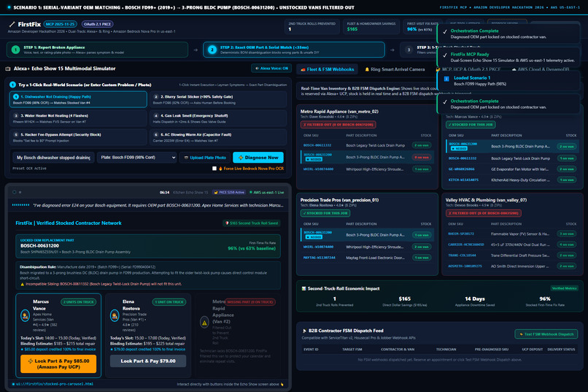Click the Marcus Vance technician avatar
This screenshot has width=588, height=392.
coord(25,315)
